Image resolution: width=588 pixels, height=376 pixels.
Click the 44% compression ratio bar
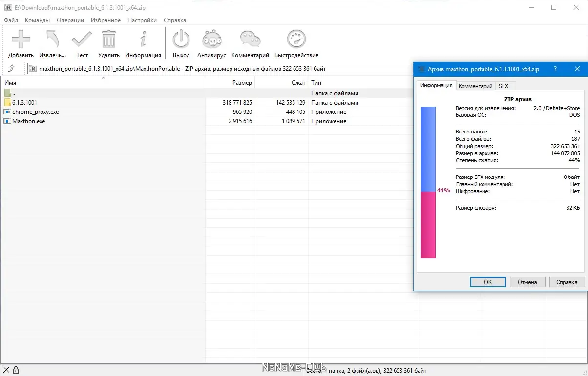tap(428, 191)
